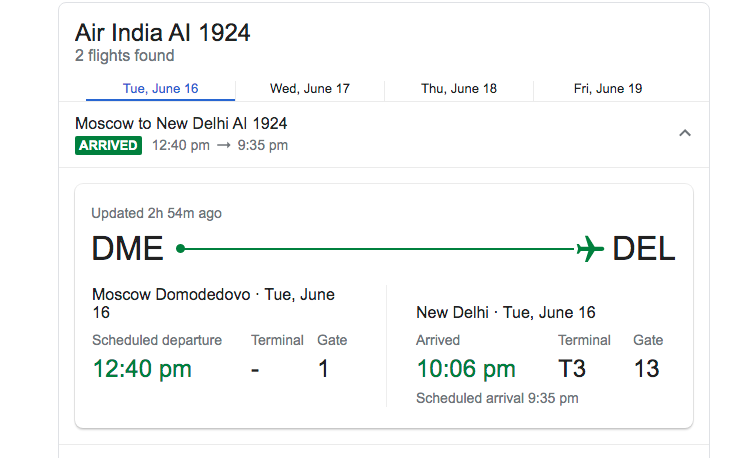Click the 10:06 pm arrived time

pyautogui.click(x=466, y=369)
